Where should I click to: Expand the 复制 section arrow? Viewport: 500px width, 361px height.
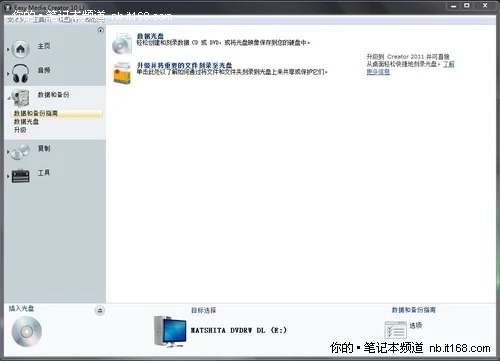[8, 152]
